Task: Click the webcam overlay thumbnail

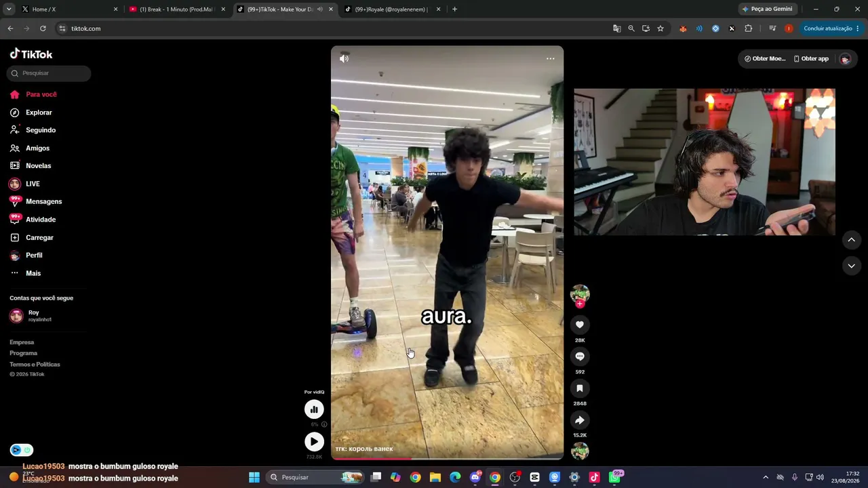Action: 705,162
